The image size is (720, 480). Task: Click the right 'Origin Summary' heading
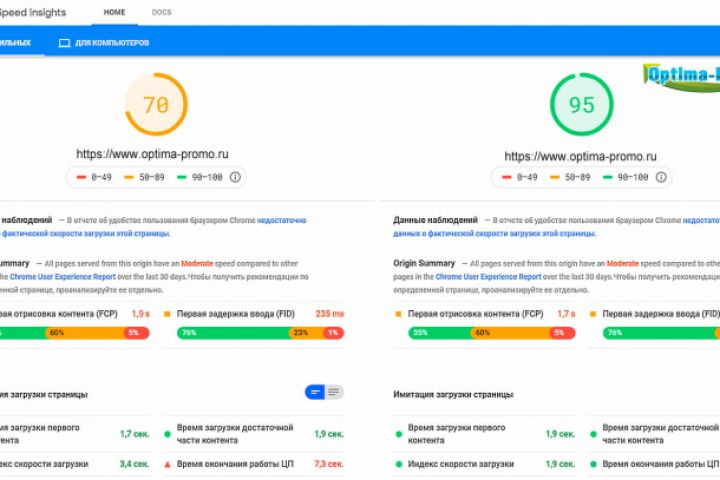point(424,264)
